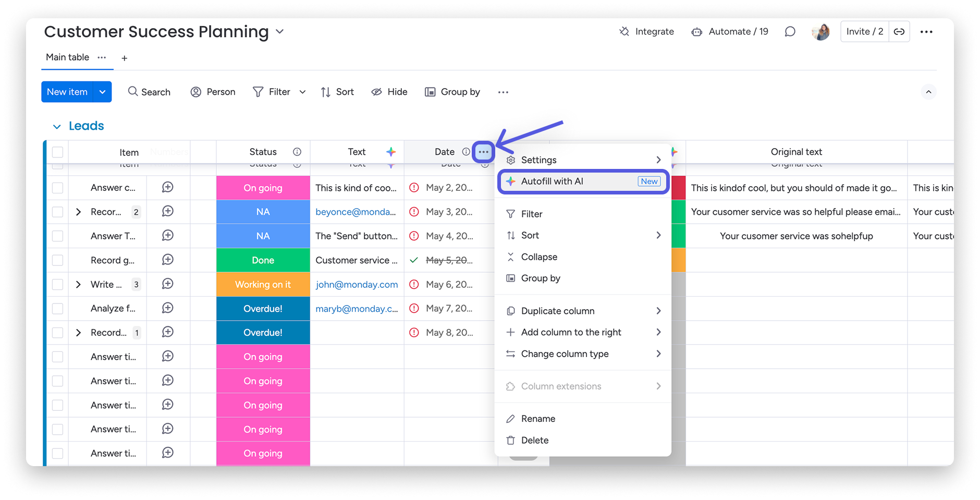Add update to Answer c... row

pyautogui.click(x=168, y=187)
